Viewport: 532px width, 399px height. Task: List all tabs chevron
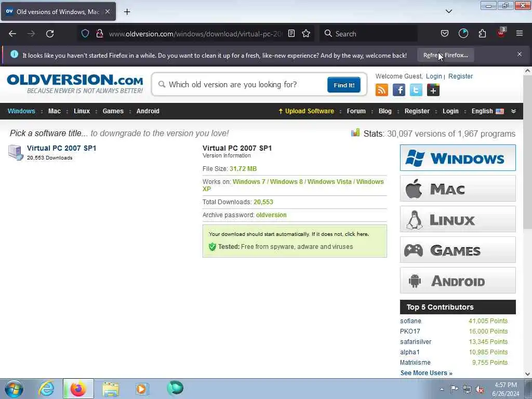coord(449,11)
